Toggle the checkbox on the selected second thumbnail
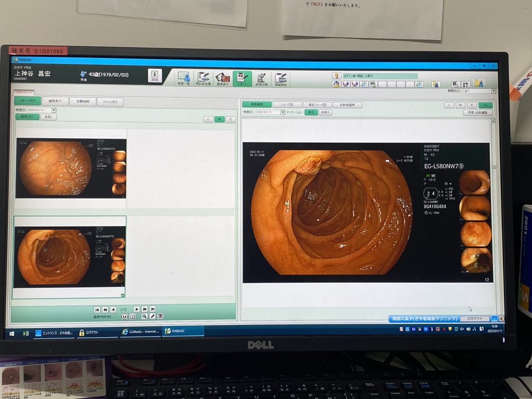Viewport: 532px width, 399px height. coord(123,296)
